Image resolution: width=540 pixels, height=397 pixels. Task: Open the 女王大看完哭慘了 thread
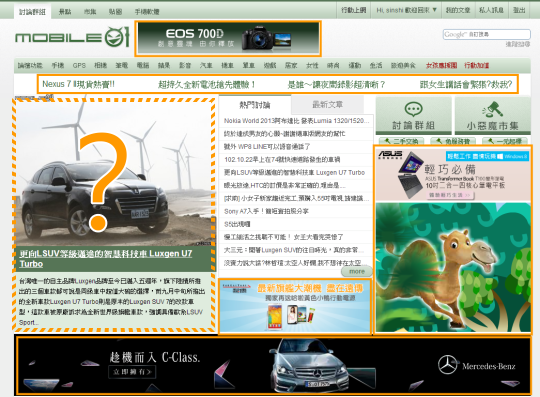283,237
